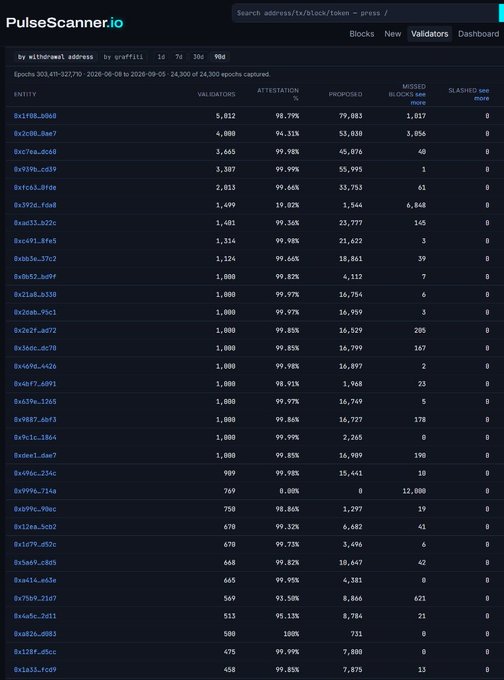The height and width of the screenshot is (680, 504).
Task: Open entity 0x4bf7…6091
Action: [x=35, y=384]
